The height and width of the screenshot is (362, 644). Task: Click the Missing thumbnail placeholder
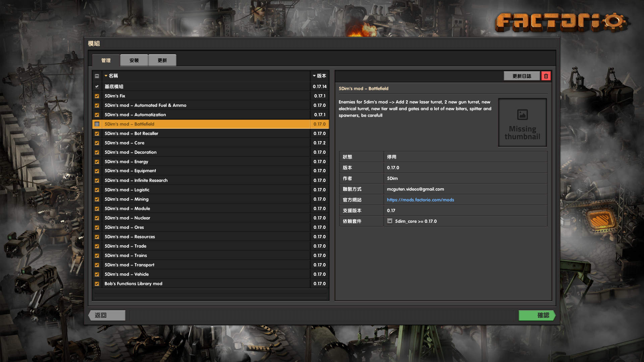[x=522, y=123]
